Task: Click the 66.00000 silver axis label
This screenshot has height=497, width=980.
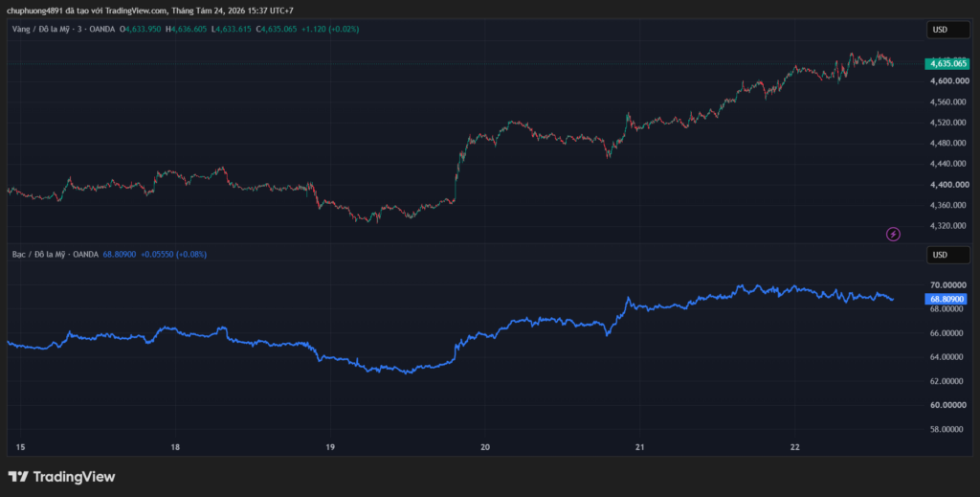Action: coord(948,333)
